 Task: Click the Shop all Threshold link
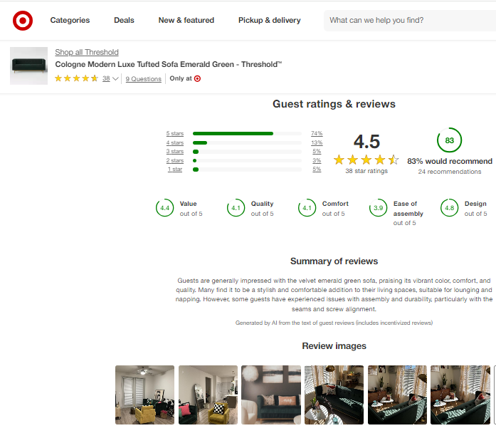(87, 52)
